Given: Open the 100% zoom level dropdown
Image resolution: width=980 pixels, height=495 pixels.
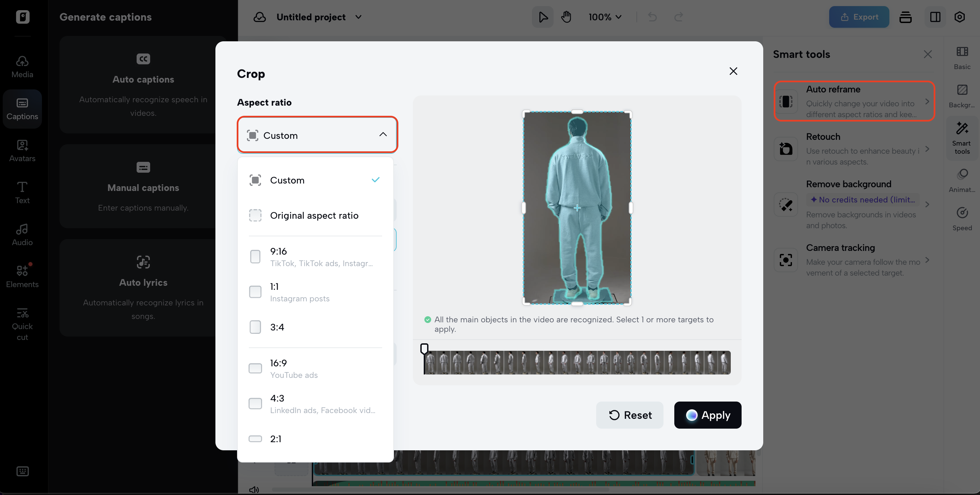Looking at the screenshot, I should pyautogui.click(x=605, y=17).
